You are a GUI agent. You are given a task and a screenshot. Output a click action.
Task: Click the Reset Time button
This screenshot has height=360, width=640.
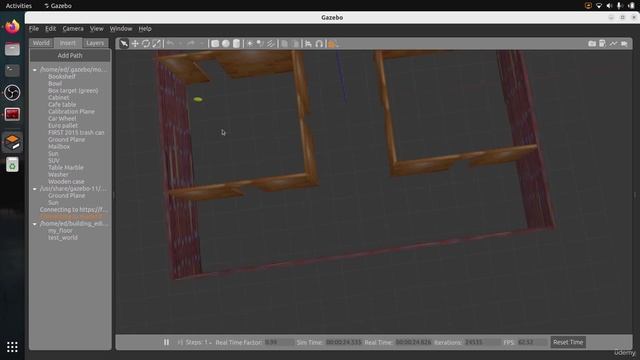[x=568, y=342]
